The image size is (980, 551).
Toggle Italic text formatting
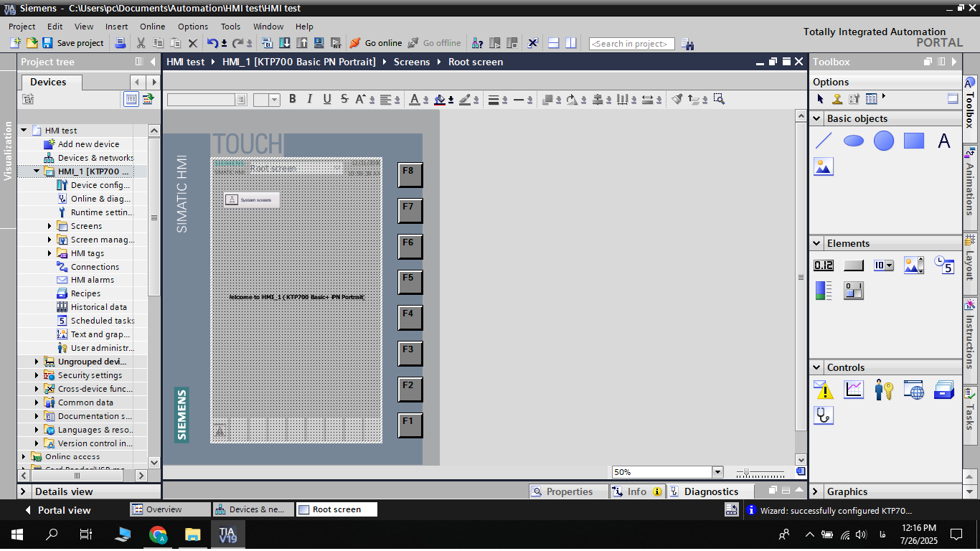point(310,99)
